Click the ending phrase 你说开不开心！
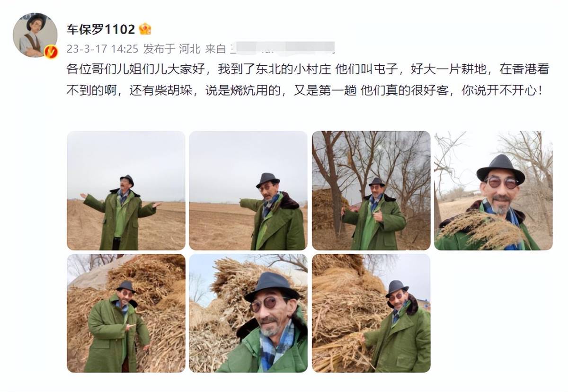 (x=502, y=90)
